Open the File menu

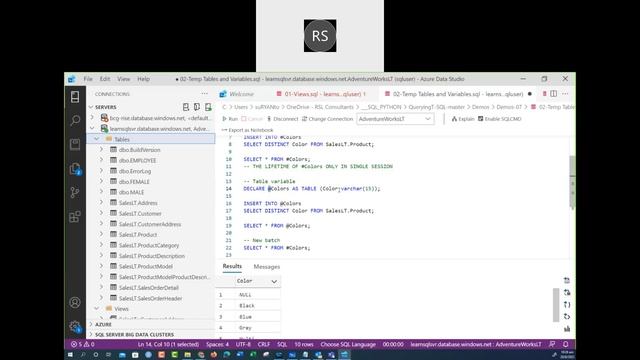[88, 79]
